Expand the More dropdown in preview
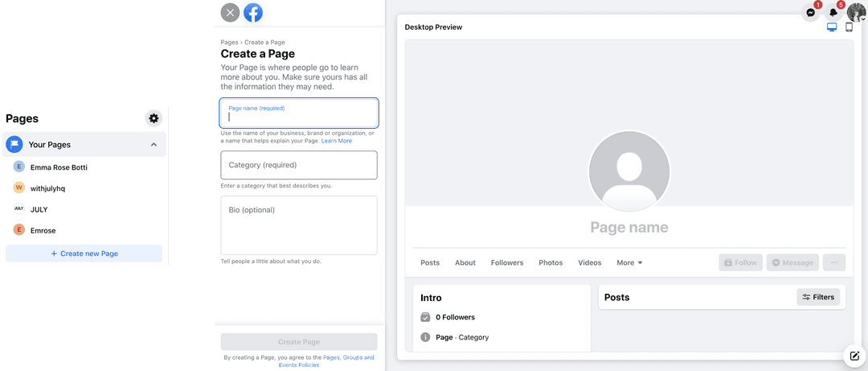 point(629,263)
